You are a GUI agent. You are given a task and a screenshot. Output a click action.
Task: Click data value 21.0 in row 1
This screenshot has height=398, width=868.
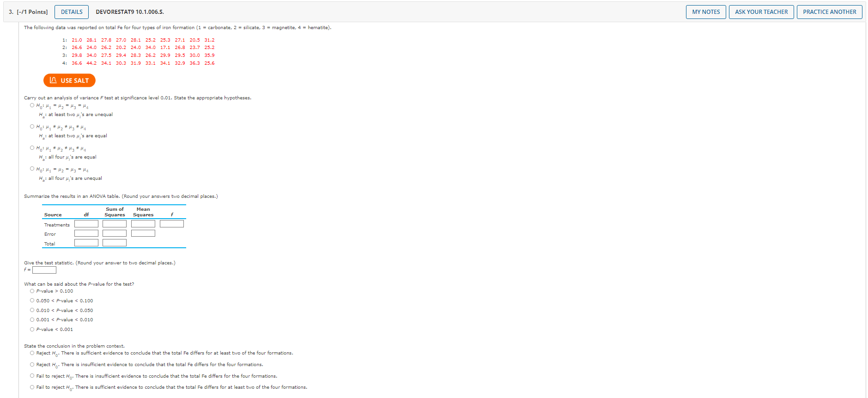[77, 40]
